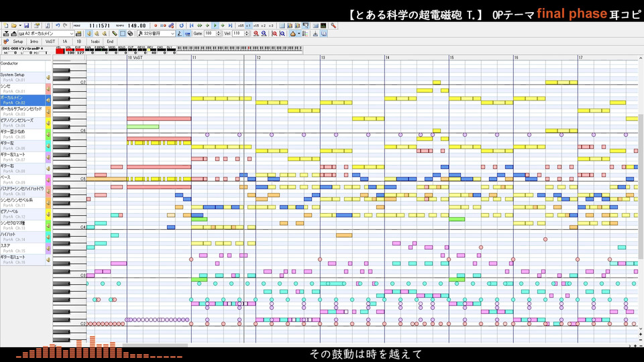Toggle the first speaker audition icon in toolbar
The height and width of the screenshot is (362, 644).
pos(89,34)
